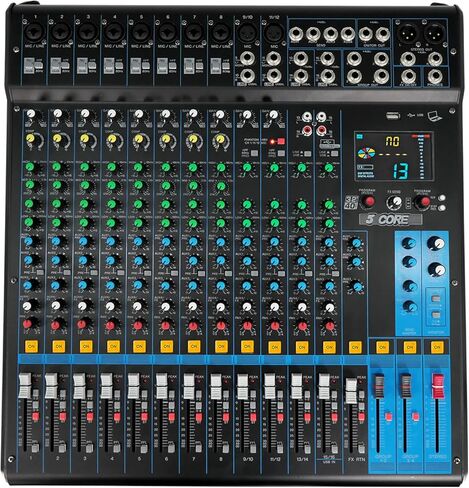Click the GROUP 3-4 fader cap
This screenshot has height=488, width=469.
click(x=405, y=386)
